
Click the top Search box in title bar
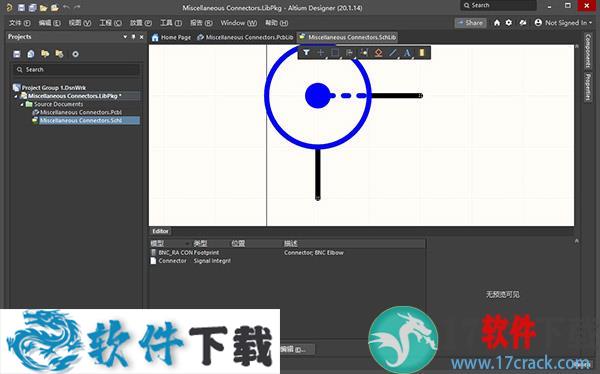click(x=498, y=5)
